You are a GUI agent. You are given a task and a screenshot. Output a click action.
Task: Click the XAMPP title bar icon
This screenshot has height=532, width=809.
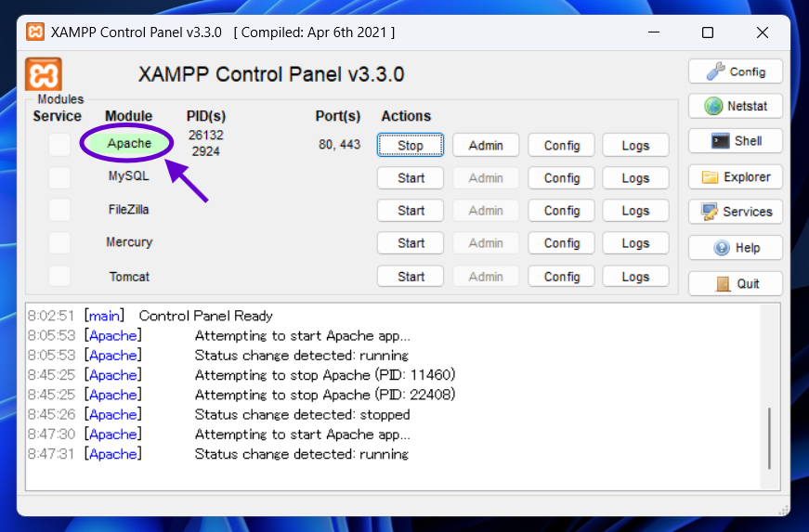[x=35, y=32]
